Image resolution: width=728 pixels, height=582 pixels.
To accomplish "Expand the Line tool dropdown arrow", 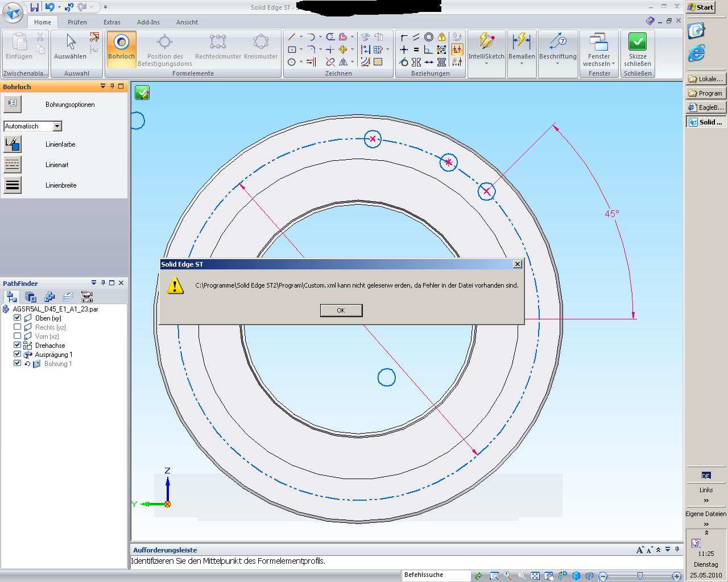I will [x=301, y=37].
